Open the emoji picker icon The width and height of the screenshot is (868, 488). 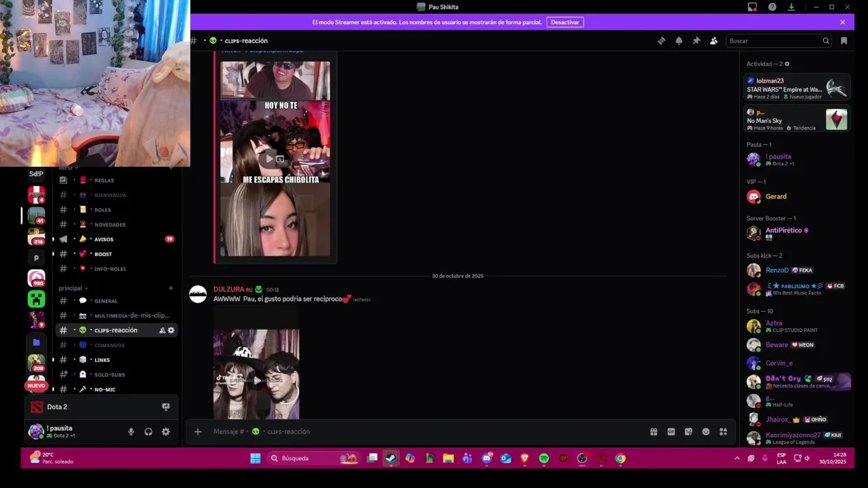(x=706, y=431)
